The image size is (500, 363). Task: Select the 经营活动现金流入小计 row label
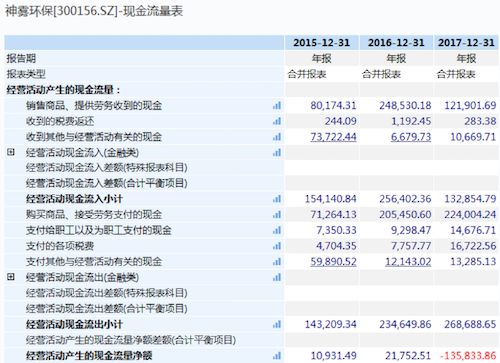coord(75,199)
